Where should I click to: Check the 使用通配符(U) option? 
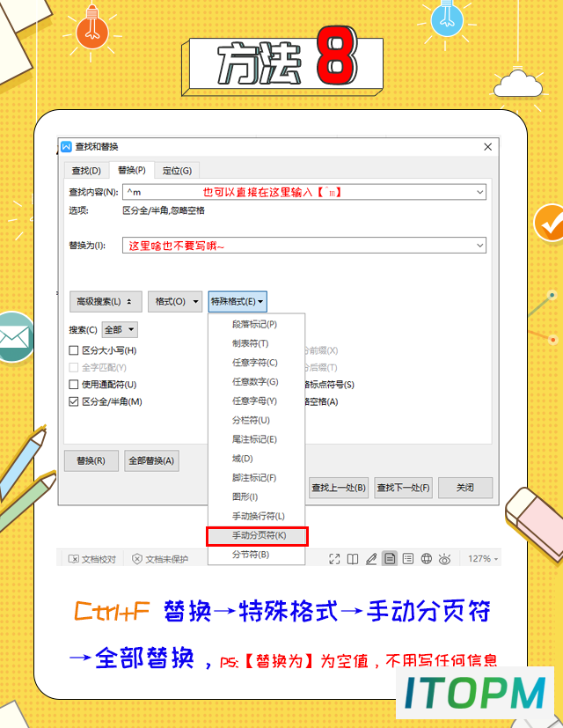[x=73, y=385]
